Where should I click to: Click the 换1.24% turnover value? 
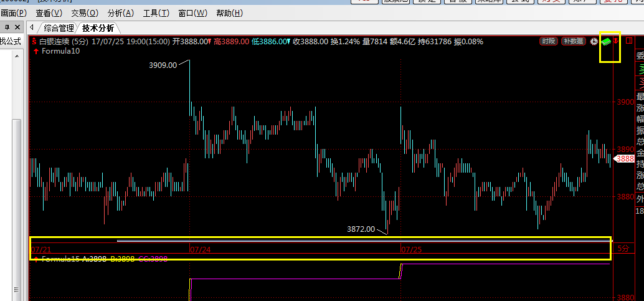pyautogui.click(x=346, y=42)
